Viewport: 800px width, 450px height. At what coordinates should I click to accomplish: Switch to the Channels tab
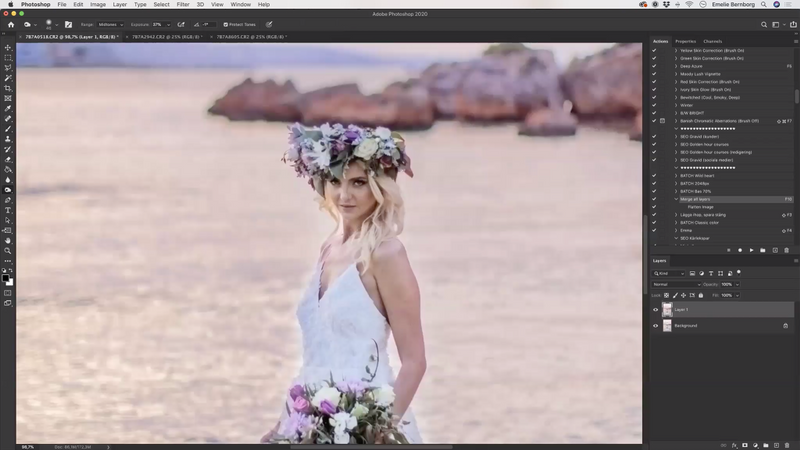coord(713,41)
